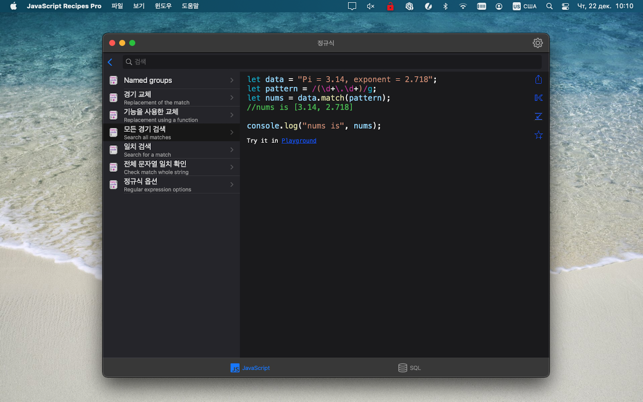Screen dimensions: 643x402
Task: Expand the 일치 검색 row chevron
Action: [231, 150]
